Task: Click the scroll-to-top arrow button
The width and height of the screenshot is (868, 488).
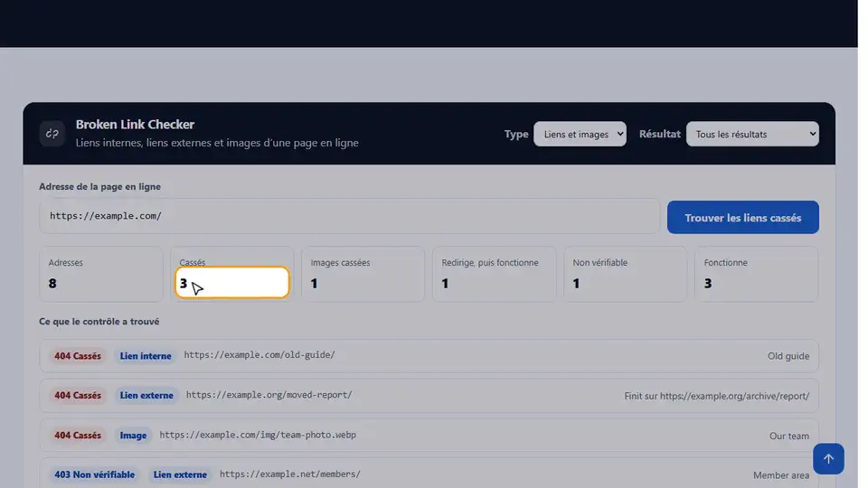Action: (x=828, y=459)
